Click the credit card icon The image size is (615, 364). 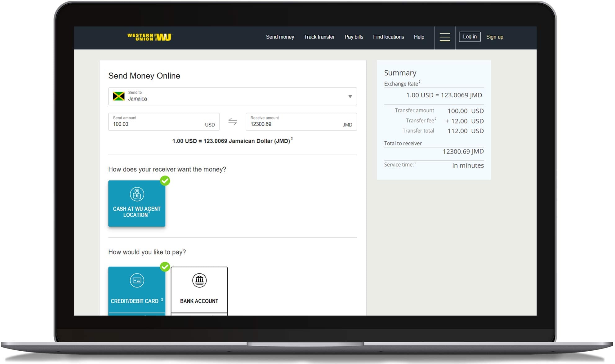click(x=137, y=281)
